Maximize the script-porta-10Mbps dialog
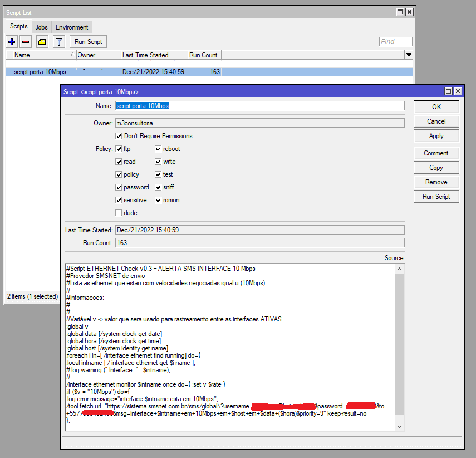Viewport: 476px width, 458px height. (x=448, y=91)
